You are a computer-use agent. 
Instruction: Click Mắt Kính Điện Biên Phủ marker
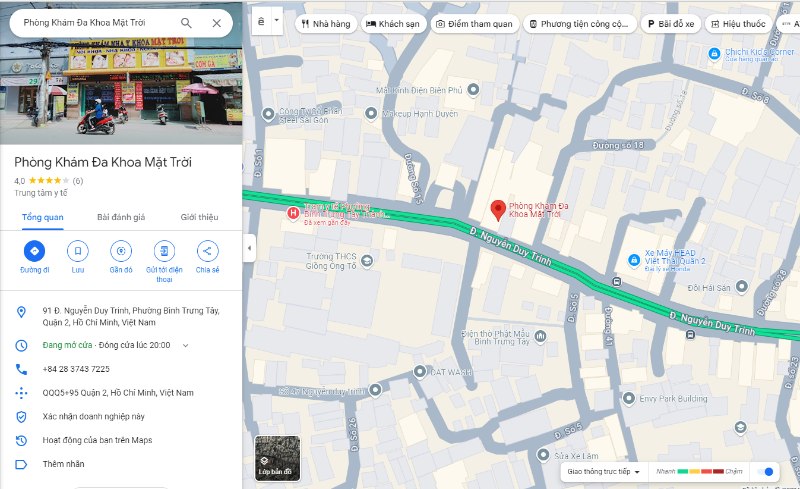pos(473,89)
